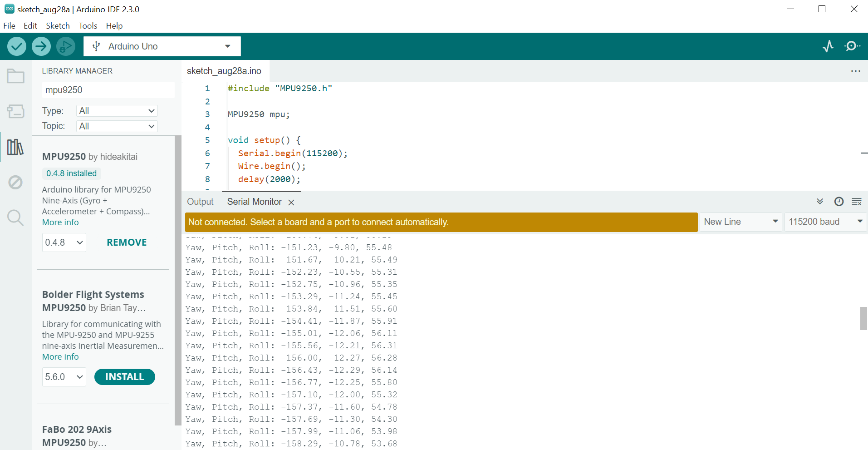Click line number 5 in the gutter
Viewport: 868px width, 450px height.
(x=207, y=140)
